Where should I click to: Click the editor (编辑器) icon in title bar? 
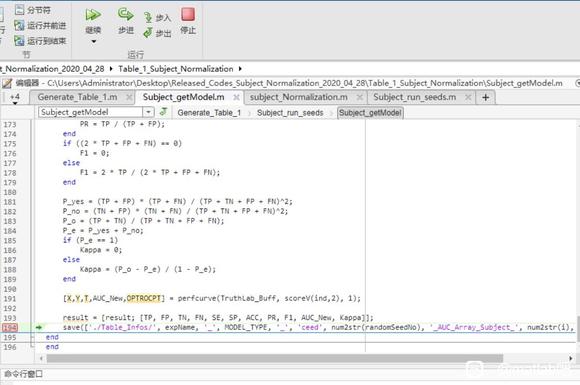click(7, 83)
